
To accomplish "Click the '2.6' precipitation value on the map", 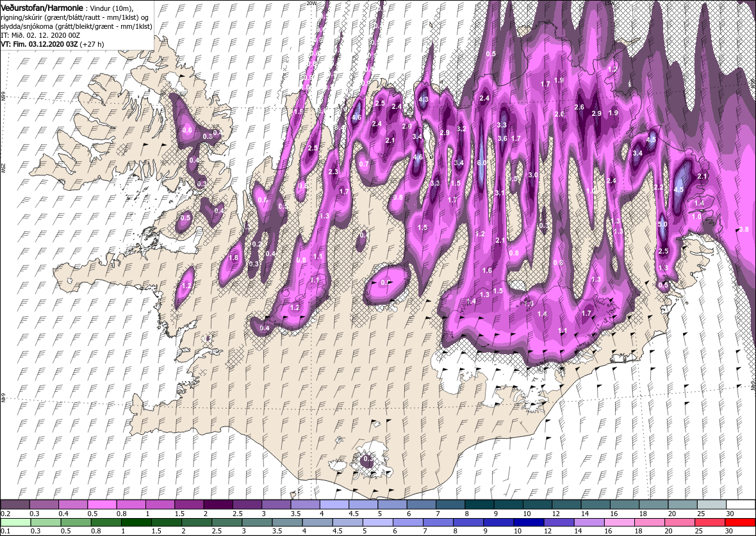I will (580, 107).
